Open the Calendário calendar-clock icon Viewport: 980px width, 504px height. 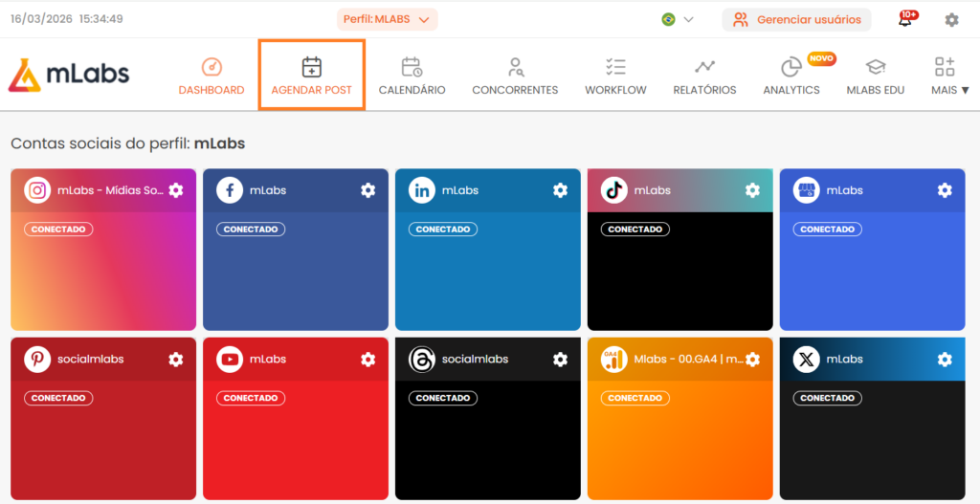[x=412, y=67]
